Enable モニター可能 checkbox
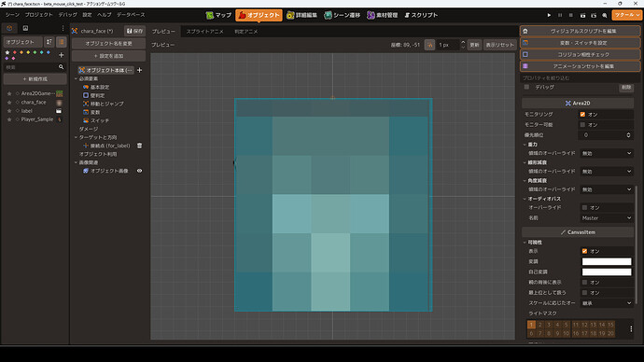 pyautogui.click(x=582, y=124)
